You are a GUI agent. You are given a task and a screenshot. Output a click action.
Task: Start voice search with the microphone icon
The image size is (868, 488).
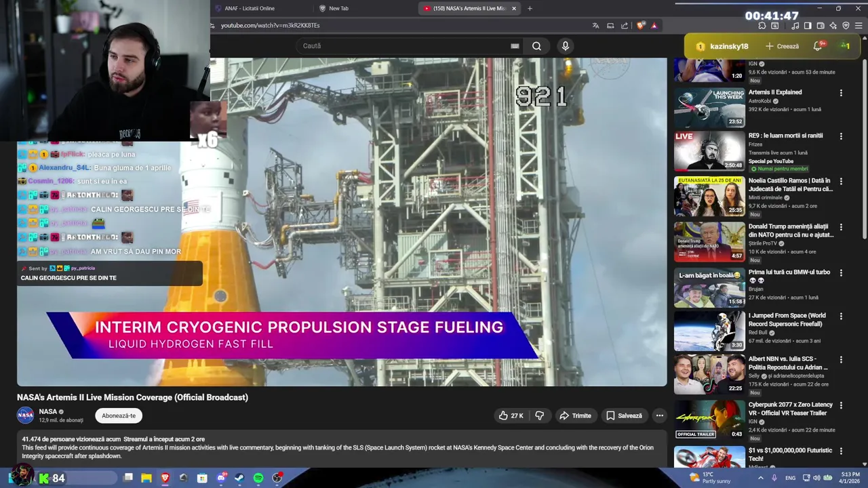point(565,46)
